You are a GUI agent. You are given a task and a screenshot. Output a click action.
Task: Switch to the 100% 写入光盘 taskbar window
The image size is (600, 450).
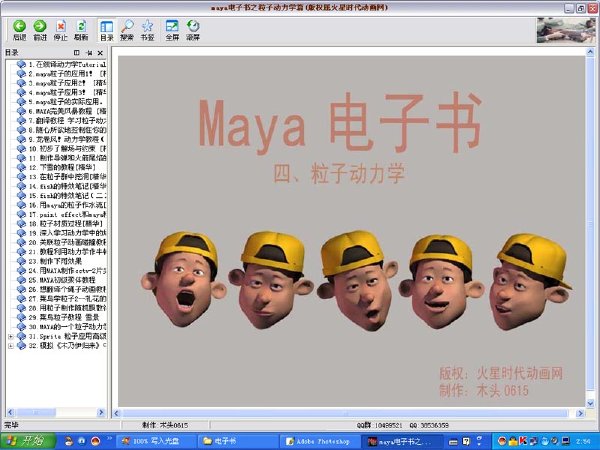155,441
